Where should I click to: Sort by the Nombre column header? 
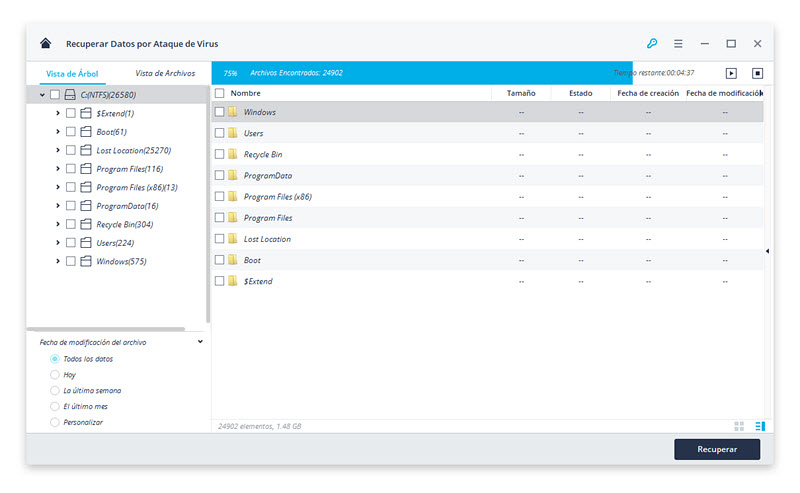[x=245, y=93]
